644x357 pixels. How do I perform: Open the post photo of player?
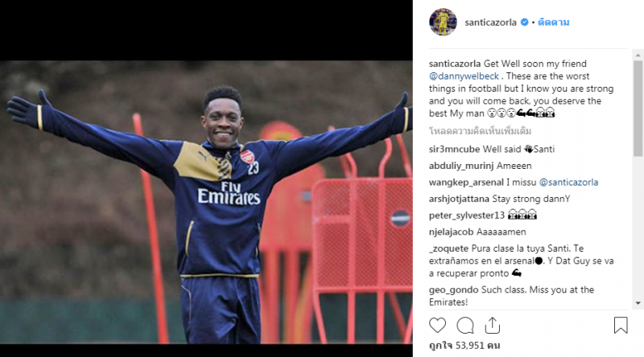click(x=206, y=203)
